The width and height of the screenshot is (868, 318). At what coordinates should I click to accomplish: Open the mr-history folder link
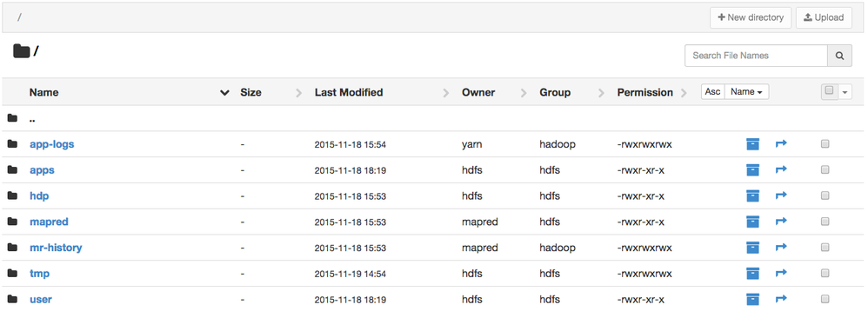click(x=56, y=248)
